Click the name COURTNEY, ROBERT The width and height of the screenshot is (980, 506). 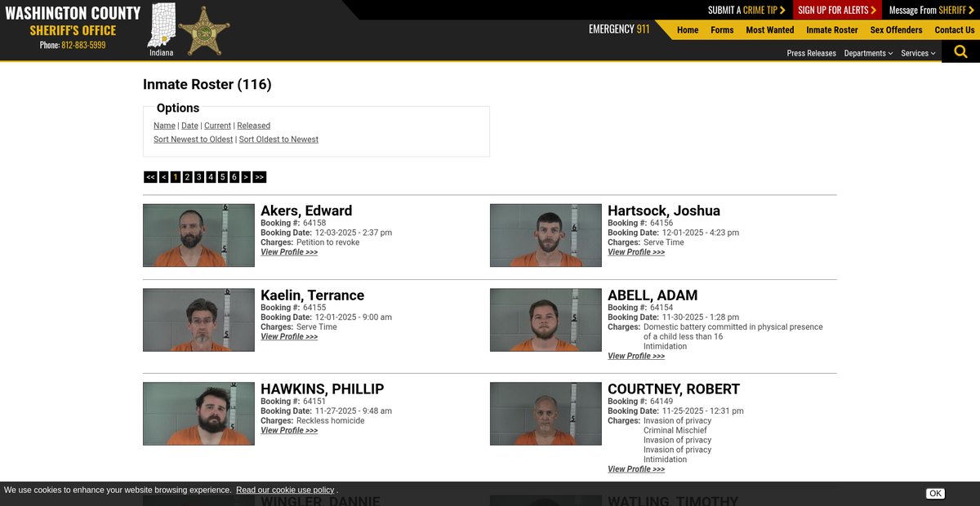tap(674, 389)
